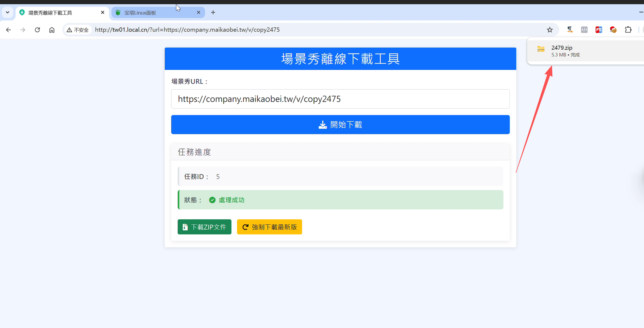Click the 強制下載最新版 yellow button

pos(269,227)
